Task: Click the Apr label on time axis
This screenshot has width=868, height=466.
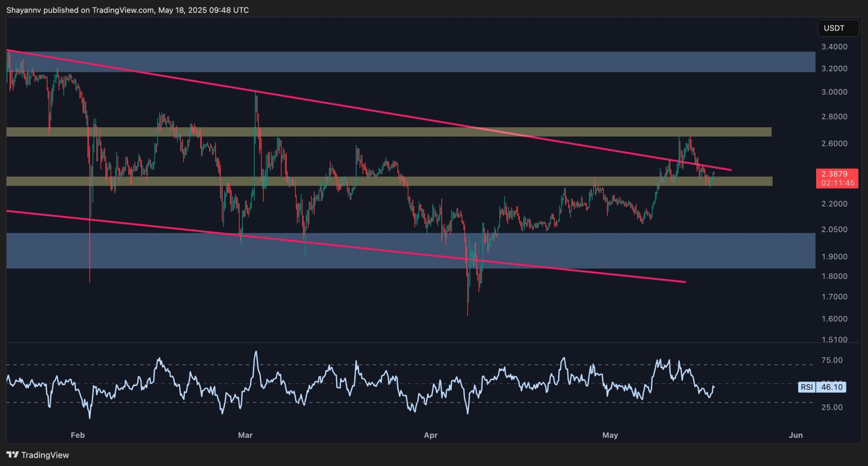Action: (431, 435)
